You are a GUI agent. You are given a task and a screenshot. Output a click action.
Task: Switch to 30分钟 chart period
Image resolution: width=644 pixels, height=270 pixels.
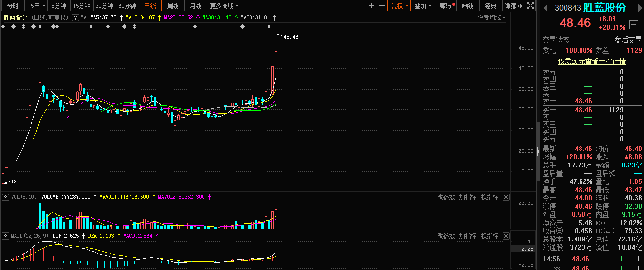point(104,6)
